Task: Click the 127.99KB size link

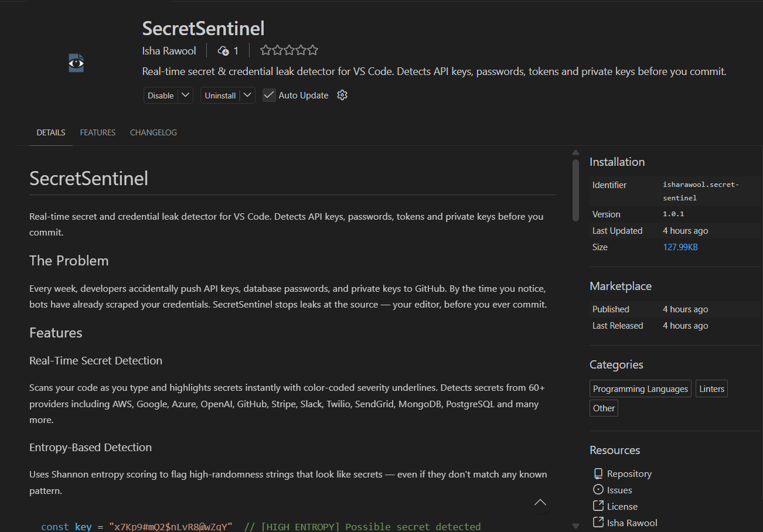Action: tap(680, 247)
